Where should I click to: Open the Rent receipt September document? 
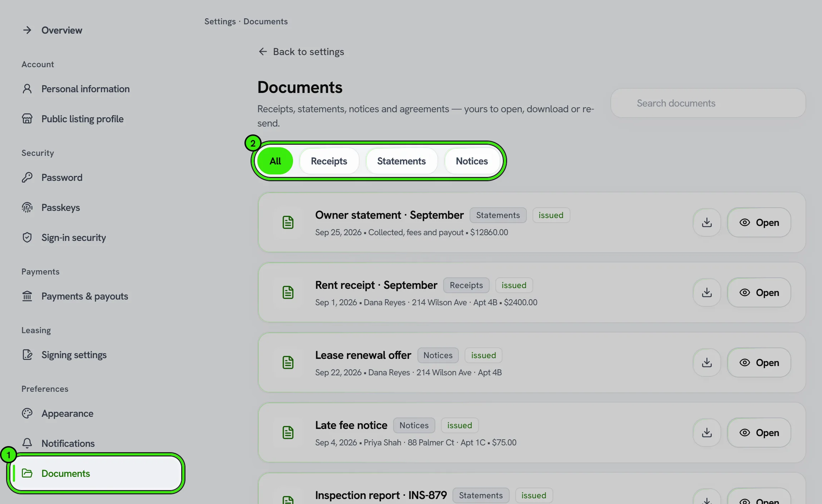[x=759, y=292]
